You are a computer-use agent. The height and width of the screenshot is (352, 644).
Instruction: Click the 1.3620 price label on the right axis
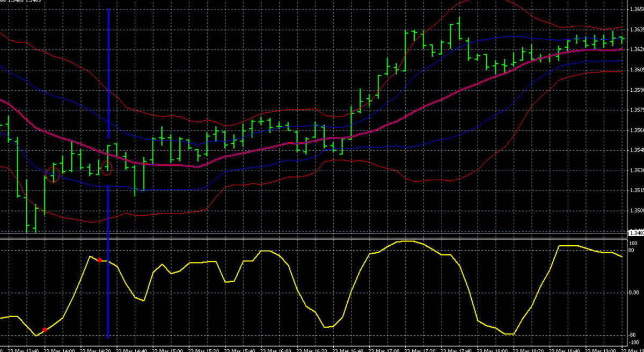pos(635,49)
